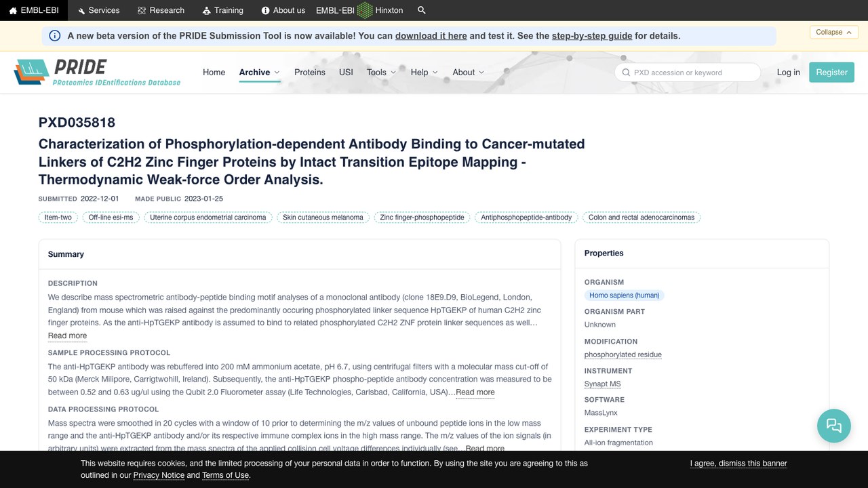The height and width of the screenshot is (488, 868).
Task: Select the 'Colon and rectal adenocarcinomas' tag
Action: point(642,218)
